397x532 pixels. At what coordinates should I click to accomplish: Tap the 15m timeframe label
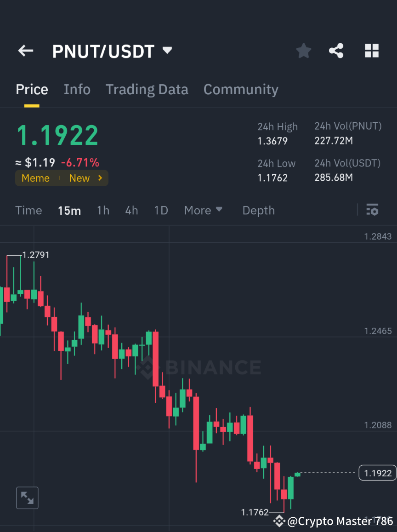(x=69, y=210)
